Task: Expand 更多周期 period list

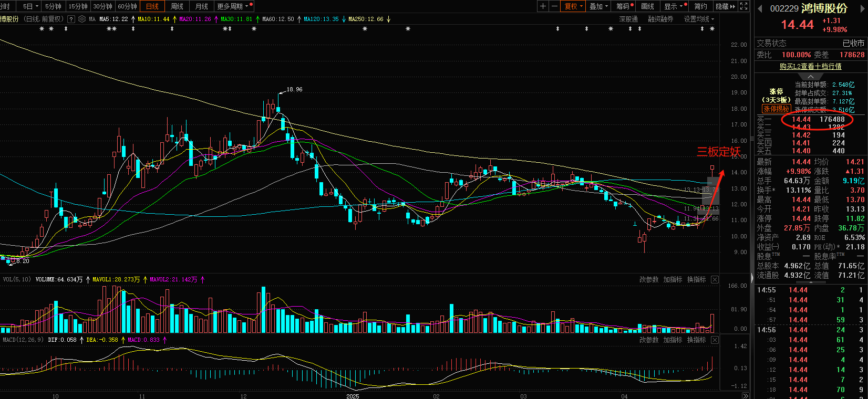Action: (x=233, y=6)
